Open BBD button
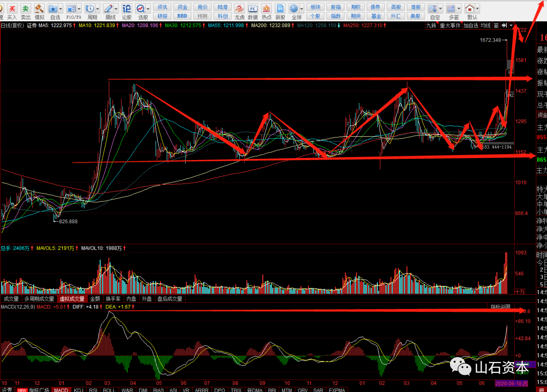The height and width of the screenshot is (392, 547). pyautogui.click(x=182, y=16)
